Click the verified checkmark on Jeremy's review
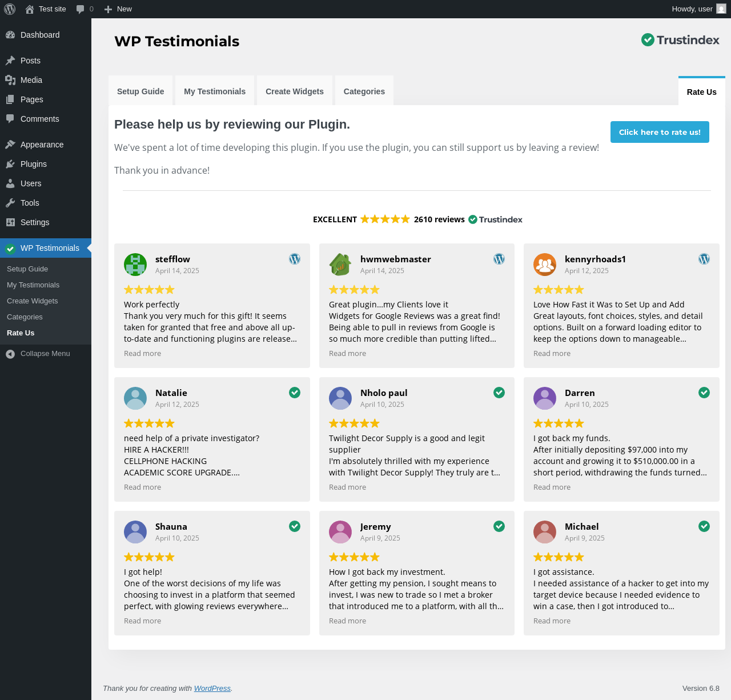This screenshot has height=700, width=731. click(x=499, y=526)
